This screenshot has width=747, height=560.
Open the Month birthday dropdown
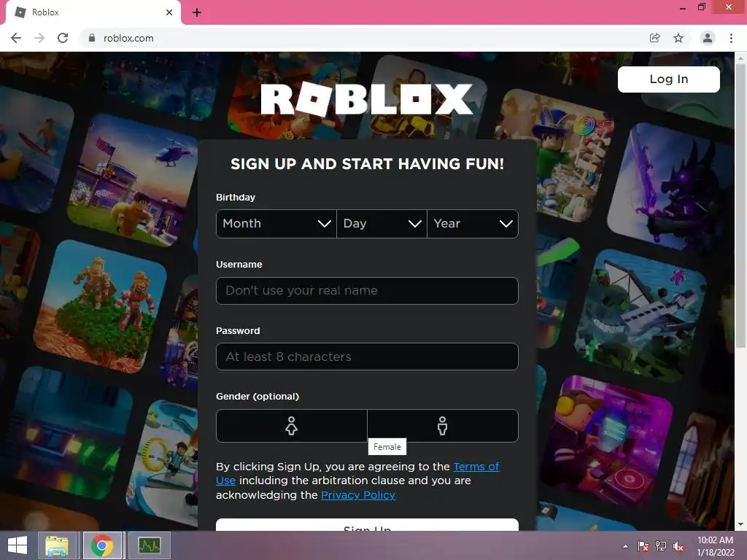click(x=276, y=224)
